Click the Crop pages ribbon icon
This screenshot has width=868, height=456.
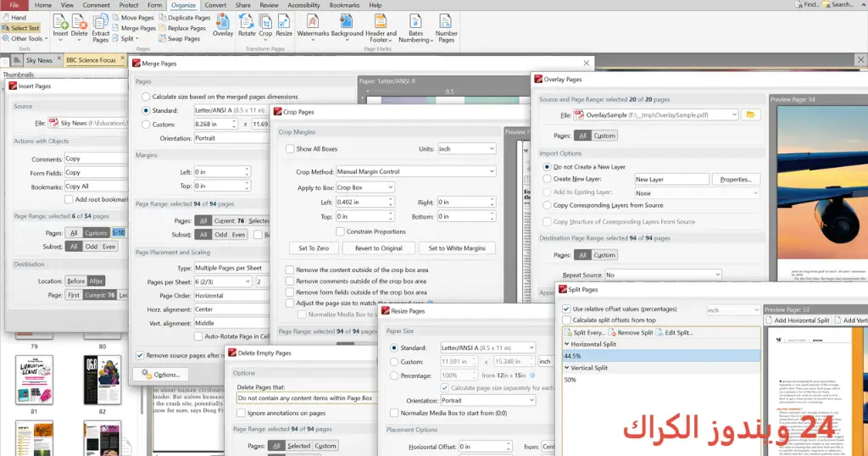265,26
